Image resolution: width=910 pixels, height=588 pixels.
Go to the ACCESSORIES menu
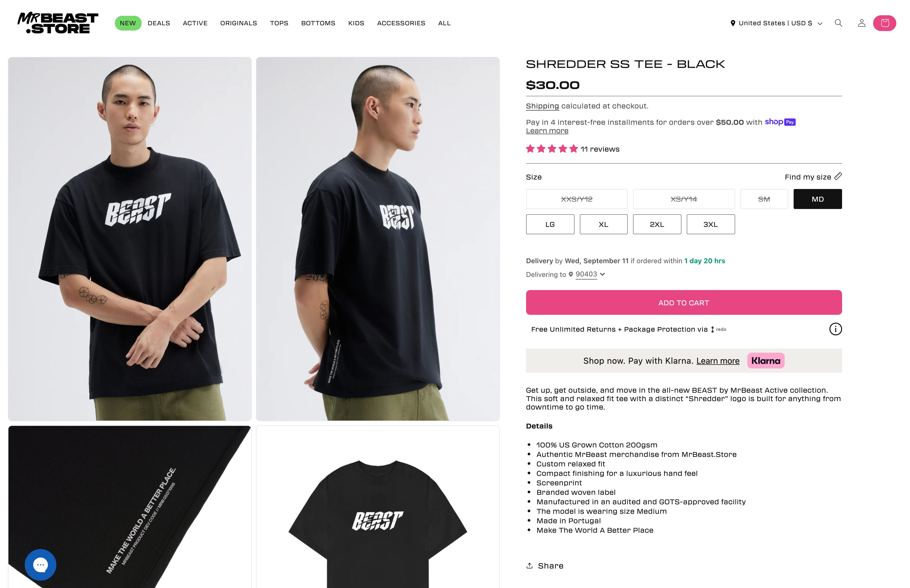pyautogui.click(x=401, y=23)
